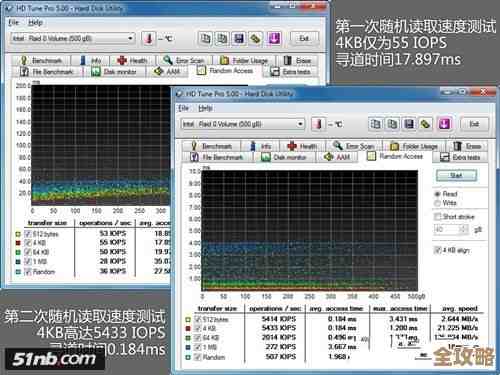Click the first copy icon in back window toolbar

coord(205,39)
